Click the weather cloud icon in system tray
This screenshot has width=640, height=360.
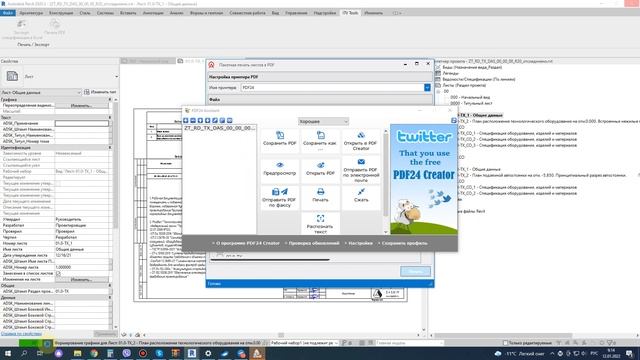click(498, 353)
